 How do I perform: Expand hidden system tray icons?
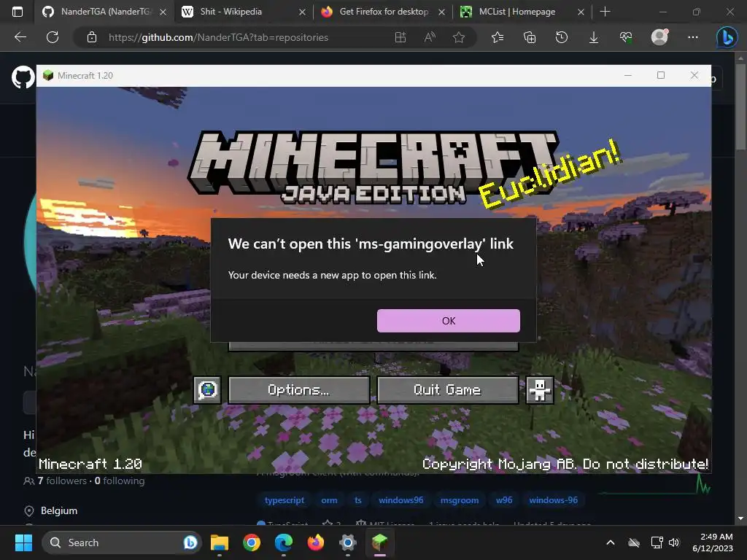[x=611, y=542]
